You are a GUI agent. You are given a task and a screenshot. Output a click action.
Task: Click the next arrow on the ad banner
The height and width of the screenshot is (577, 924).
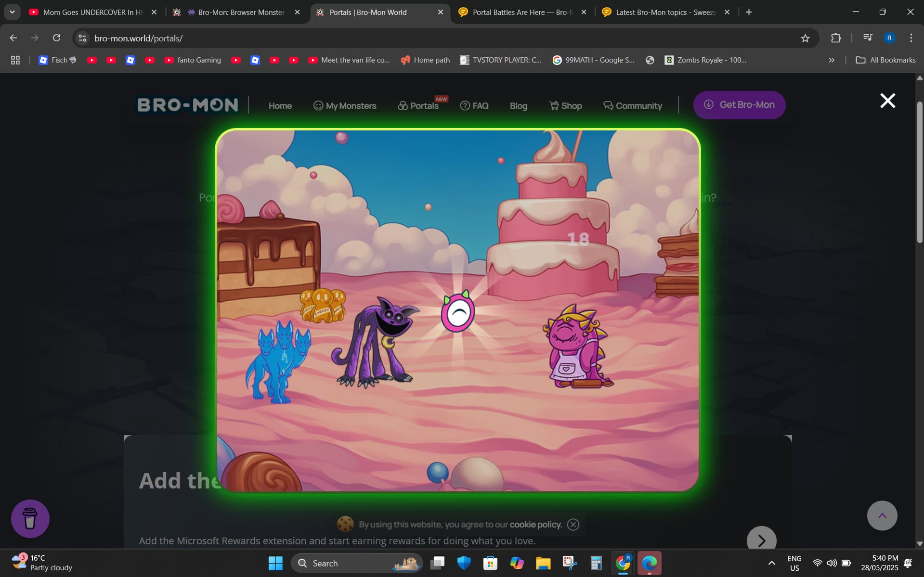tap(761, 540)
